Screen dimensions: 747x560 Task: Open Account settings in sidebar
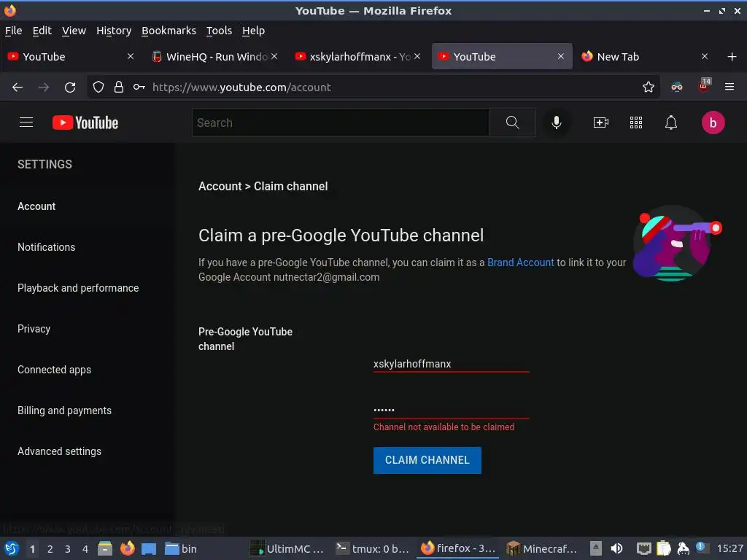click(36, 206)
